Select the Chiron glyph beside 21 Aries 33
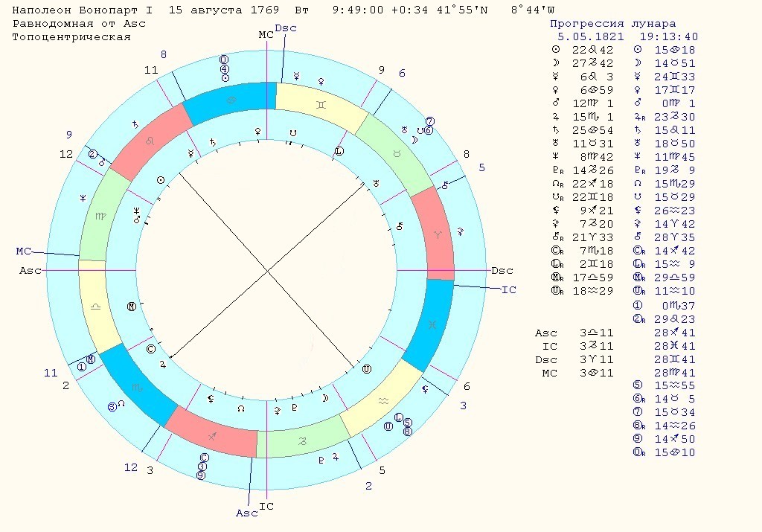762x532 pixels. point(558,237)
